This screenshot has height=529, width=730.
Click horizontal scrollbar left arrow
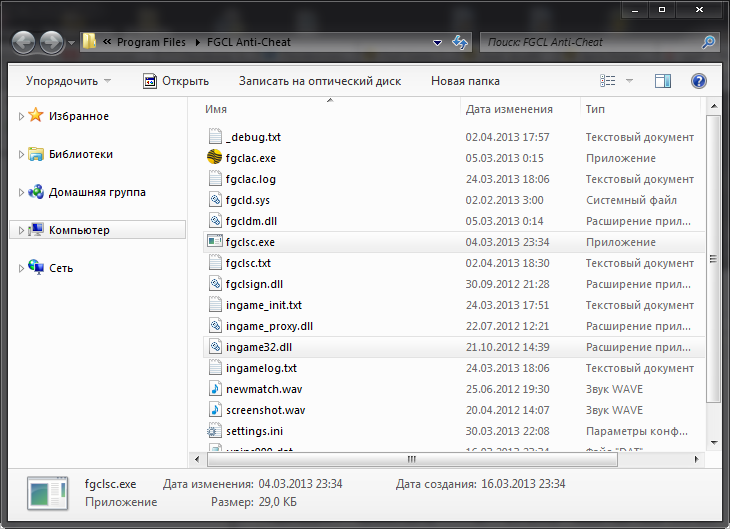pos(197,459)
